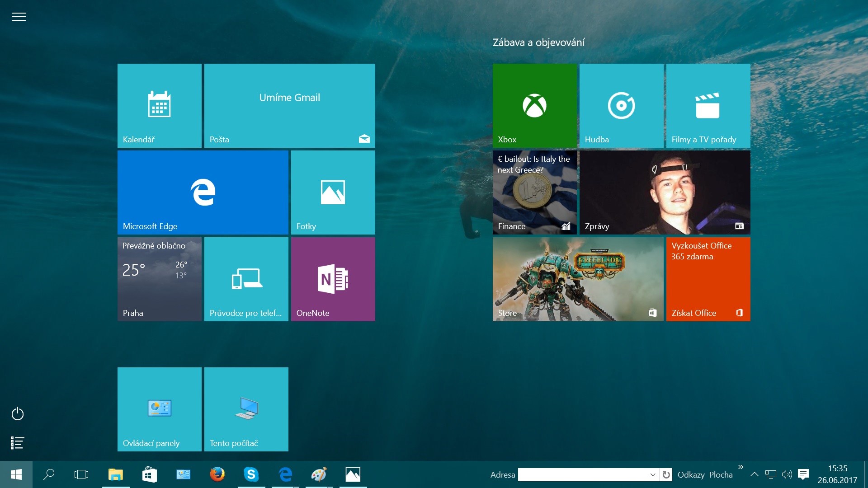This screenshot has height=488, width=868.
Task: Launch the Microsoft Edge tile
Action: 203,192
